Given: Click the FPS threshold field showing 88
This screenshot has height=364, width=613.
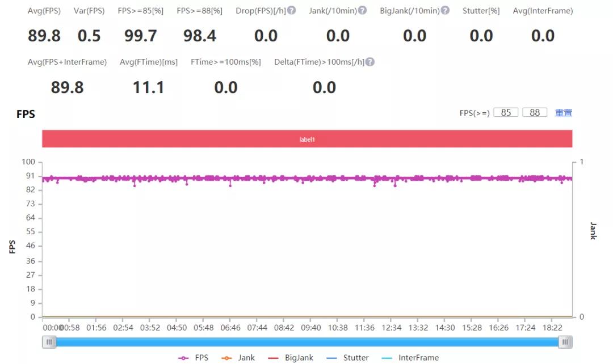Looking at the screenshot, I should [535, 113].
